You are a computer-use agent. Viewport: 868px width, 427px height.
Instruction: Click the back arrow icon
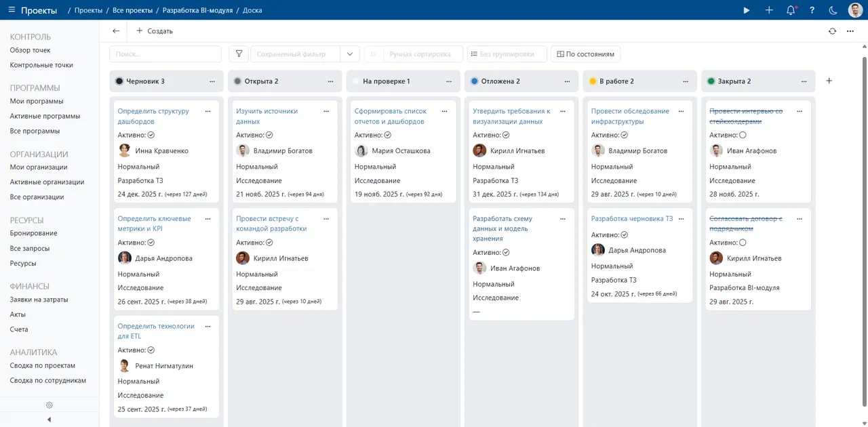tap(116, 31)
